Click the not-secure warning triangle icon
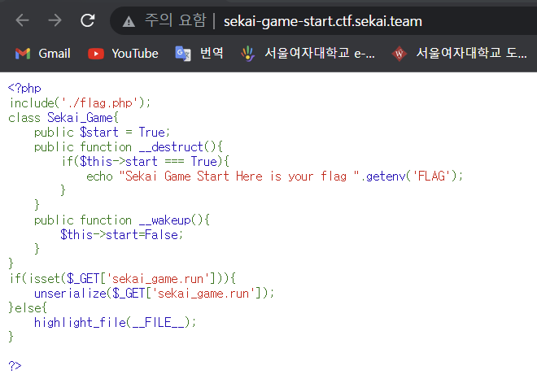The height and width of the screenshot is (392, 537). pyautogui.click(x=129, y=22)
